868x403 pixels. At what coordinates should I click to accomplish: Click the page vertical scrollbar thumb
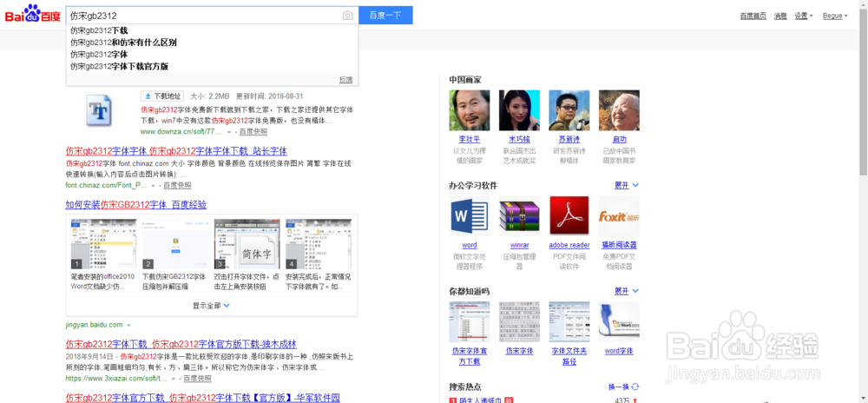tap(863, 91)
